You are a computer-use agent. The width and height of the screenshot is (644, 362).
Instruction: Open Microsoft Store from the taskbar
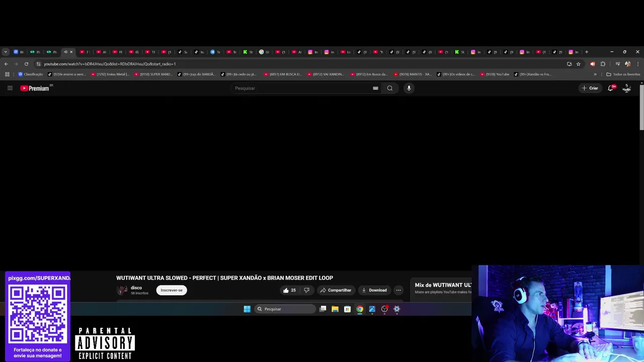pos(347,309)
